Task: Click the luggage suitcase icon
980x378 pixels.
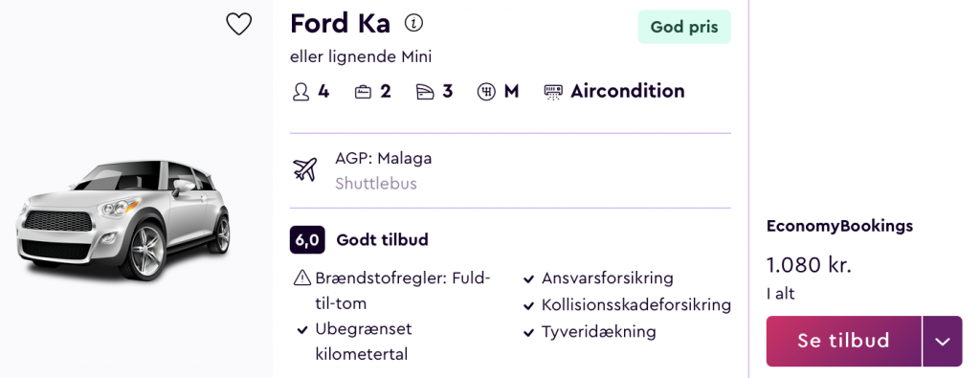Action: [x=363, y=92]
